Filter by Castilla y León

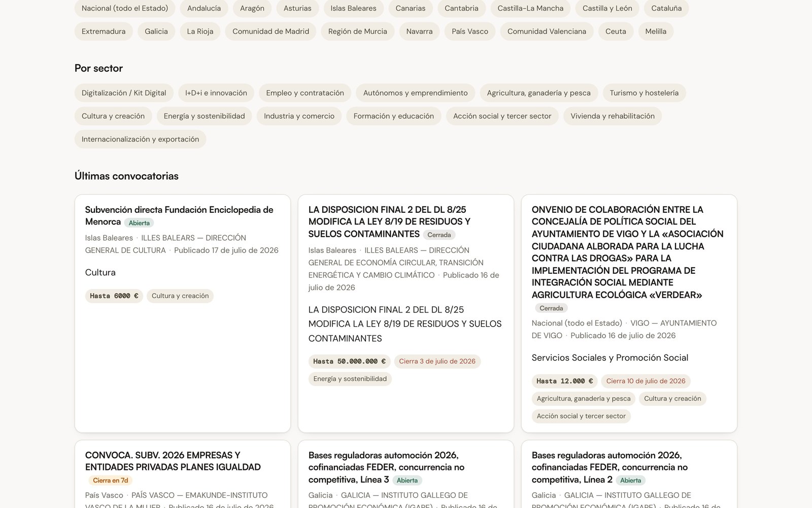607,9
